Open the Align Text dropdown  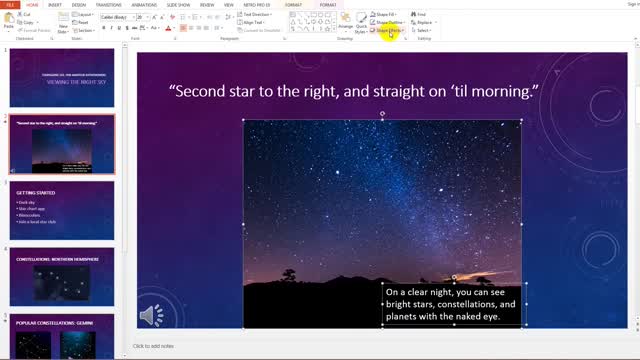point(251,22)
